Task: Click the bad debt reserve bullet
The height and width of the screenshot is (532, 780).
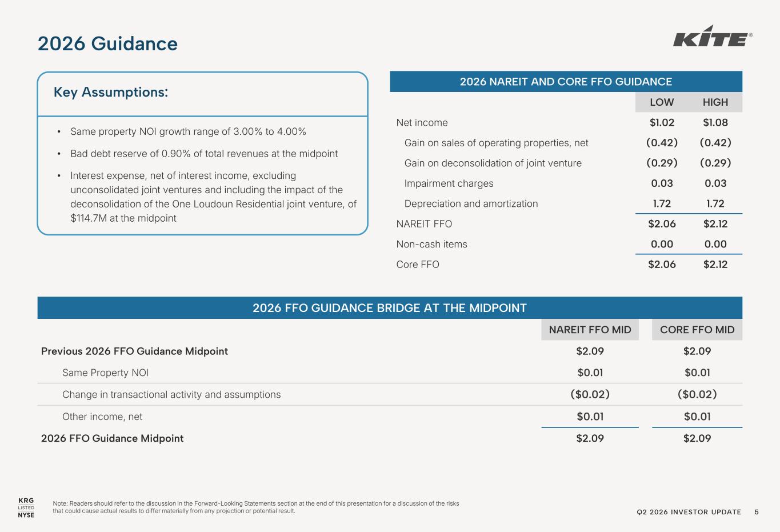Action: tap(198, 154)
